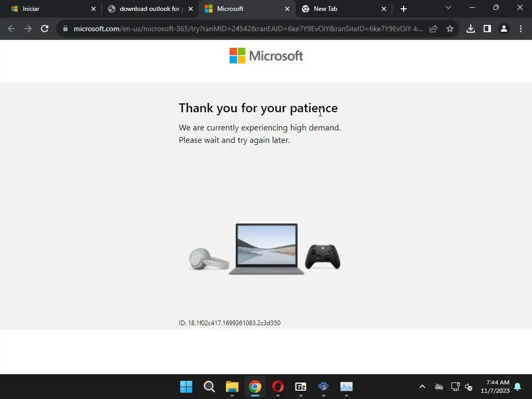Toggle the side panel icon
Image resolution: width=532 pixels, height=399 pixels.
click(x=487, y=29)
